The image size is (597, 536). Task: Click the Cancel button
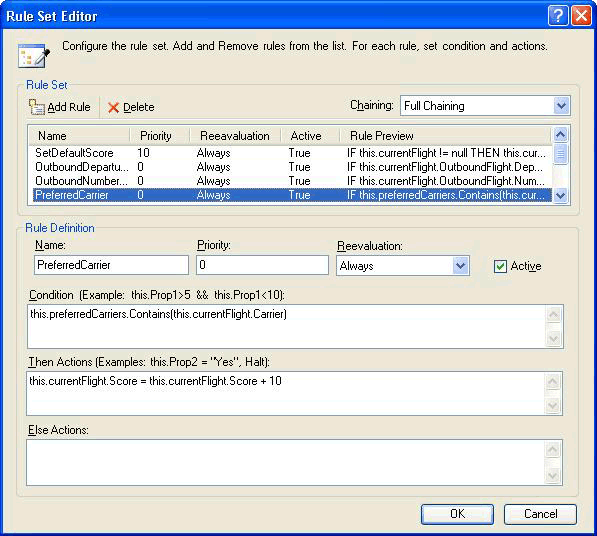click(540, 514)
